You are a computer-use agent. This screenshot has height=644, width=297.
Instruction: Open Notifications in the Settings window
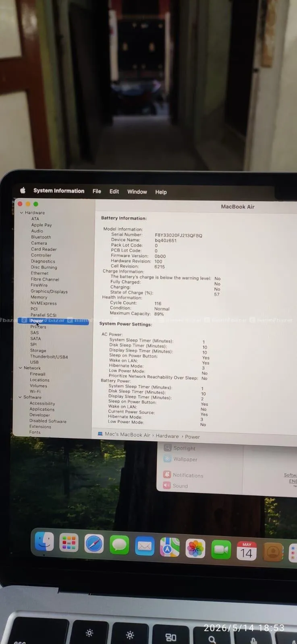(x=183, y=475)
